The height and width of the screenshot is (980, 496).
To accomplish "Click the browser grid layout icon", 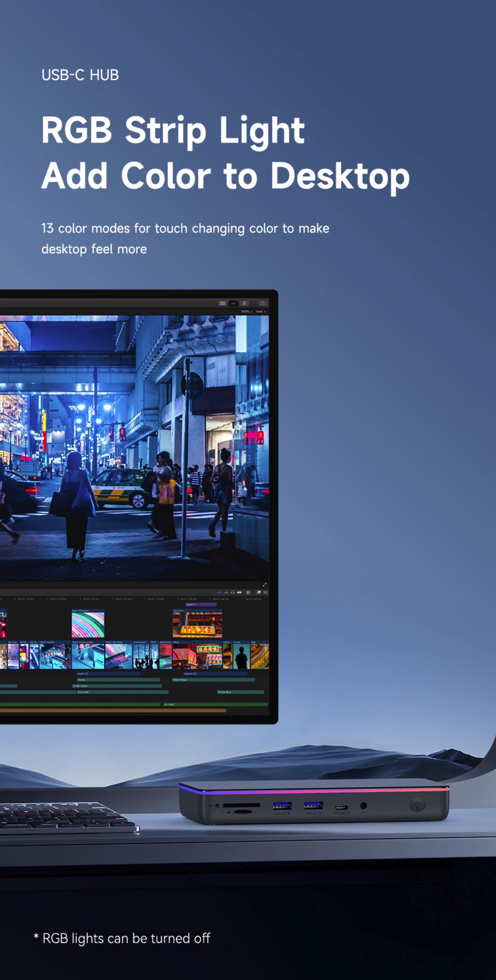I will [x=223, y=303].
